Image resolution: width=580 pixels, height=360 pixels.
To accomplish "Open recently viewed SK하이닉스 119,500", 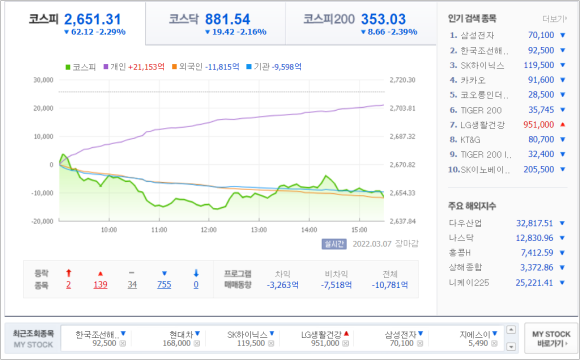I will [247, 334].
